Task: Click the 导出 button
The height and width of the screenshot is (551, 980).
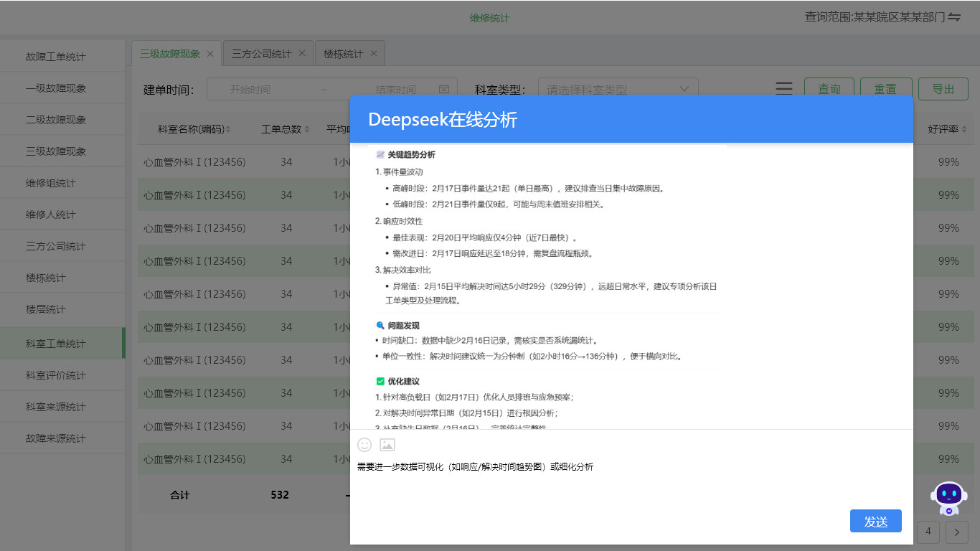Action: click(943, 89)
